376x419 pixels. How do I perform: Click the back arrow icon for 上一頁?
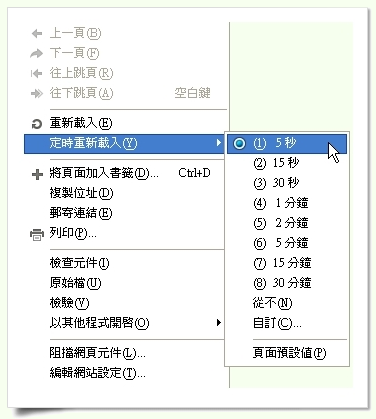click(37, 33)
